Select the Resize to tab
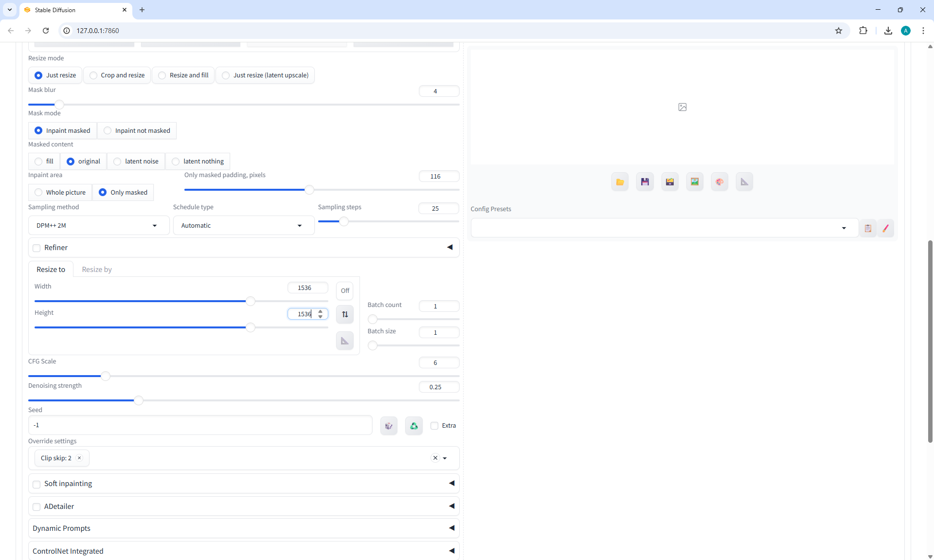The height and width of the screenshot is (560, 934). click(51, 270)
